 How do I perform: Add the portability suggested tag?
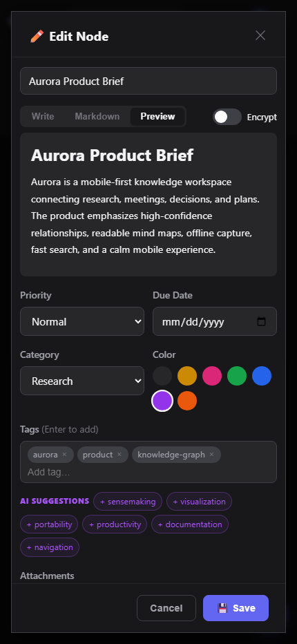[49, 524]
